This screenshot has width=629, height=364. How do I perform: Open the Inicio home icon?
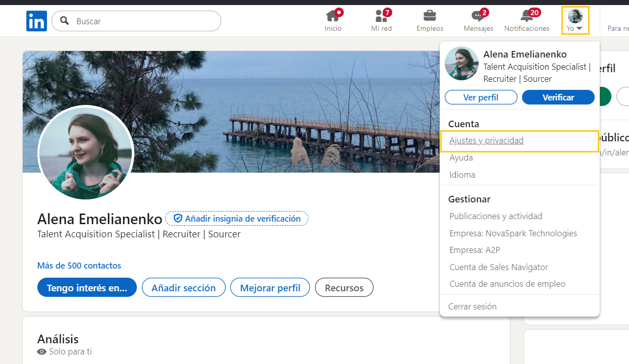[x=332, y=16]
